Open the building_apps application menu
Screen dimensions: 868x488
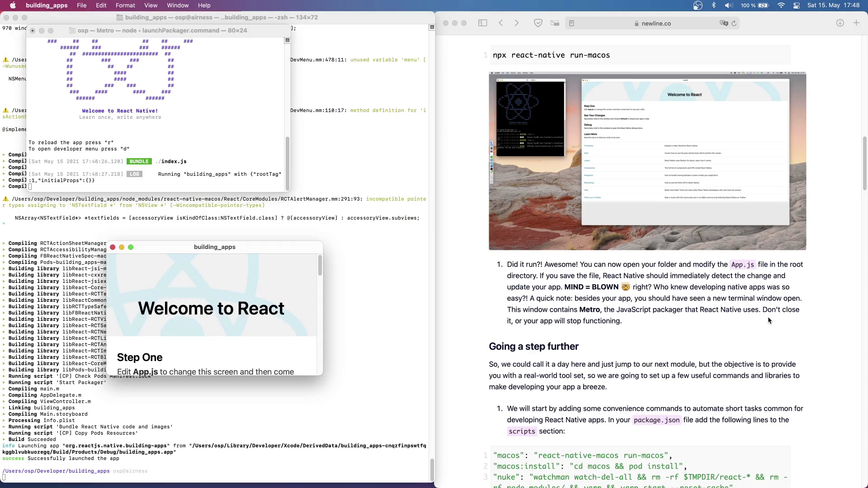(47, 5)
